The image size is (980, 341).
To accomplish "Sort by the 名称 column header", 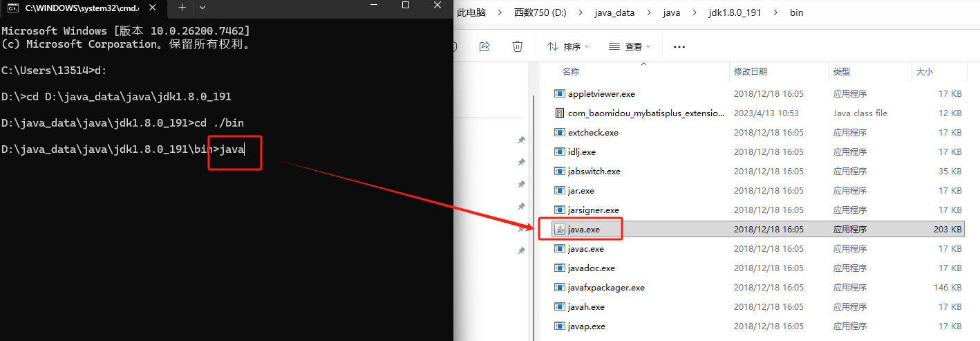I will (571, 71).
